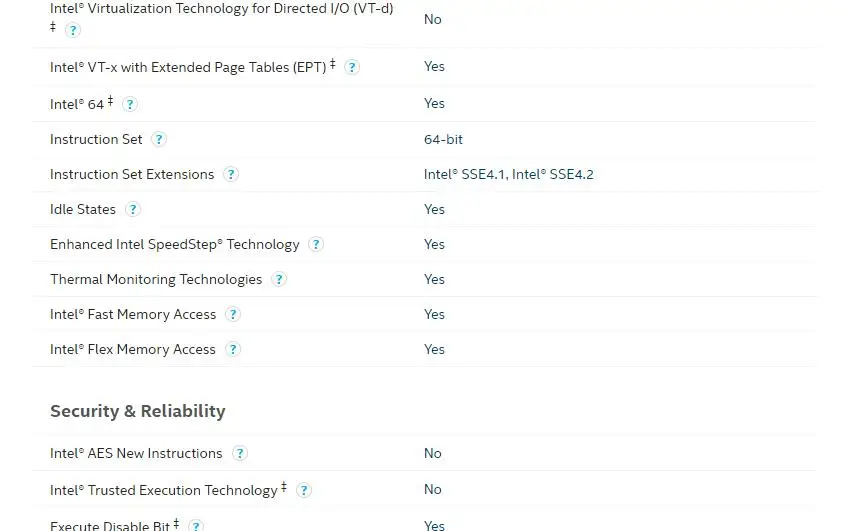Click Intel AES New Instructions label
This screenshot has height=531, width=844.
(x=136, y=453)
